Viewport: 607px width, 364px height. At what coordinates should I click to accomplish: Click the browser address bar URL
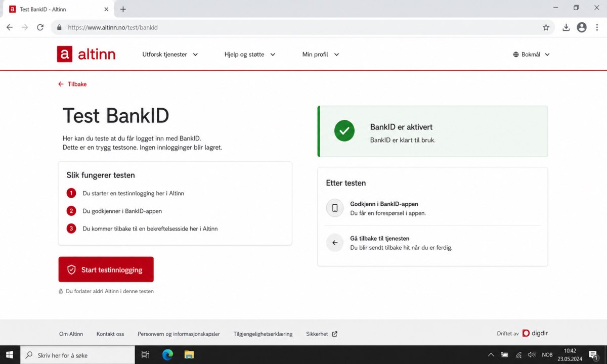tap(113, 27)
